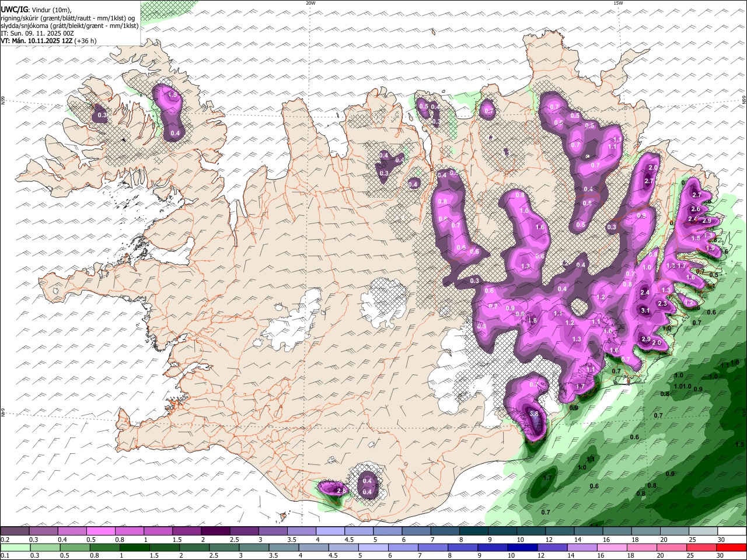Click the 3.8 precipitation peak value near the glacier

tap(533, 414)
